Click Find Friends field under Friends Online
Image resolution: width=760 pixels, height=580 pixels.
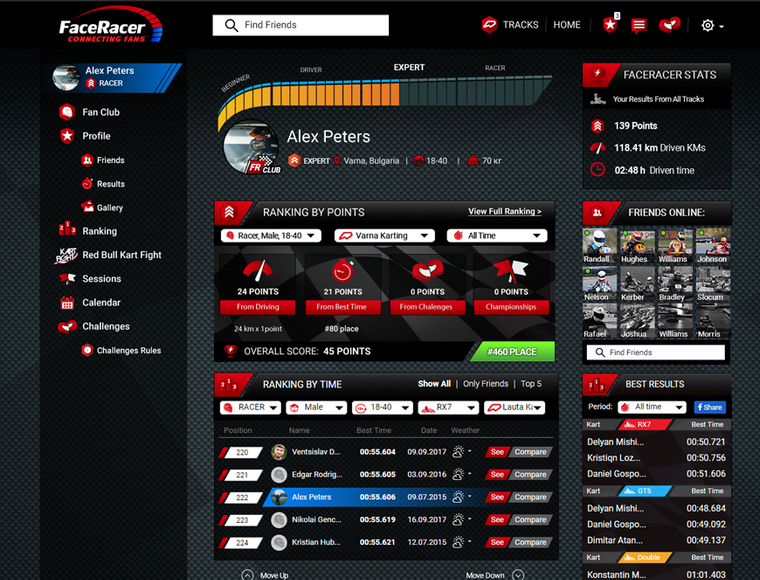656,352
